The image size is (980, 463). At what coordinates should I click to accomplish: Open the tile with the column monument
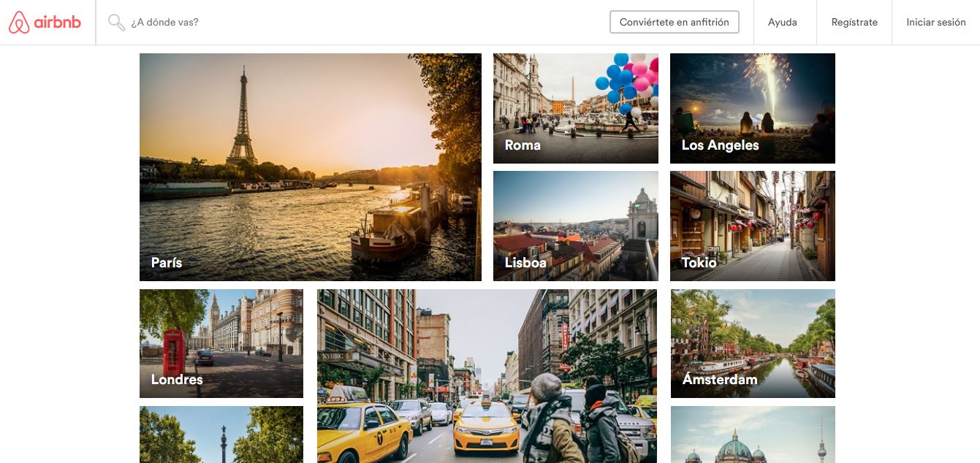221,435
